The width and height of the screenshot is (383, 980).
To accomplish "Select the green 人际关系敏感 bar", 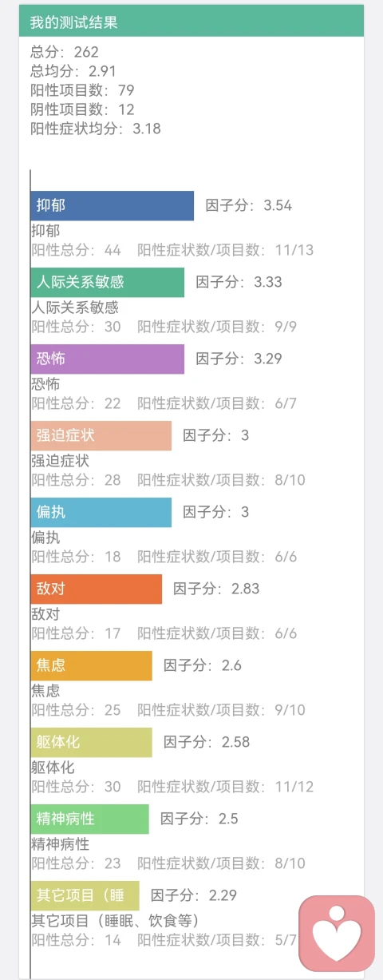I will [x=108, y=282].
